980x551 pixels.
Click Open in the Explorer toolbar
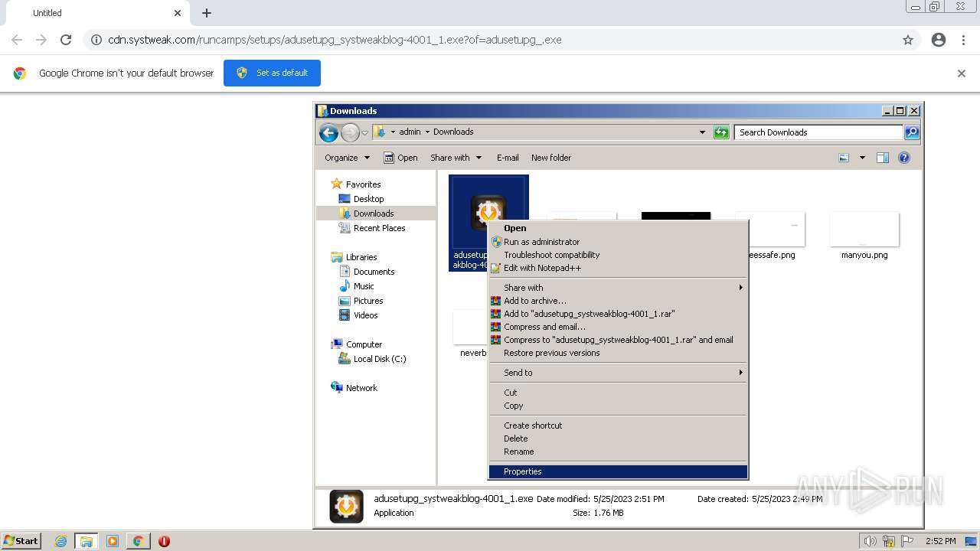coord(400,158)
